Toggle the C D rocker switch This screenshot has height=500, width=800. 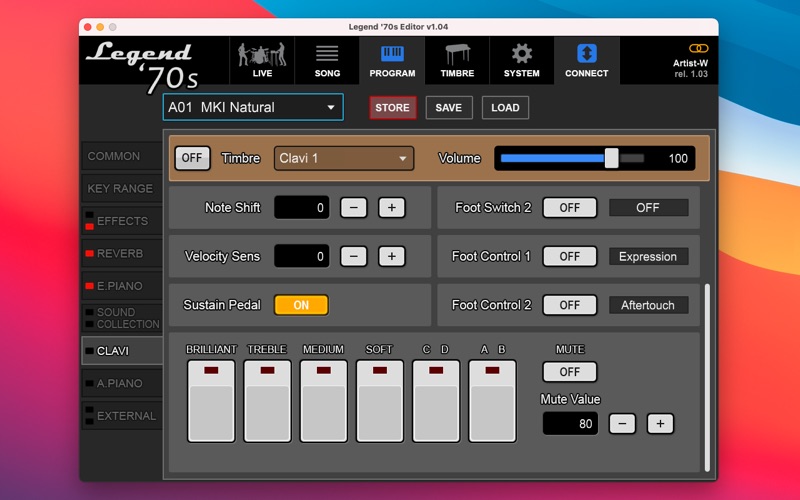click(436, 401)
